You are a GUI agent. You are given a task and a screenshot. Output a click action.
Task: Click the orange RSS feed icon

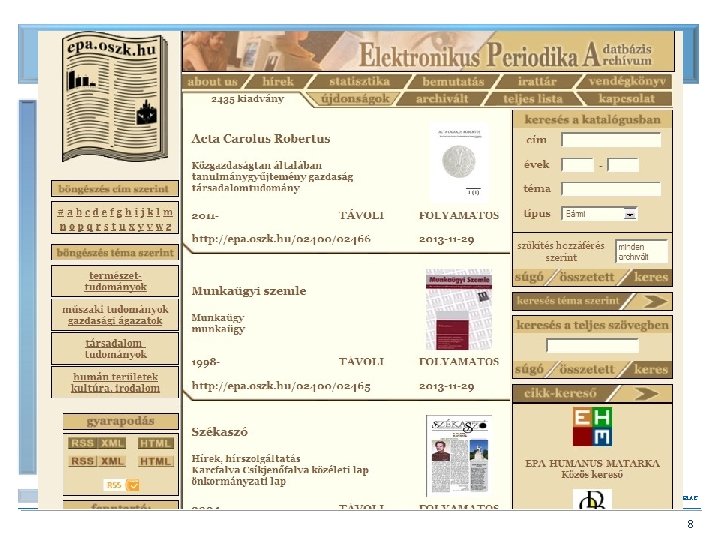(x=133, y=485)
